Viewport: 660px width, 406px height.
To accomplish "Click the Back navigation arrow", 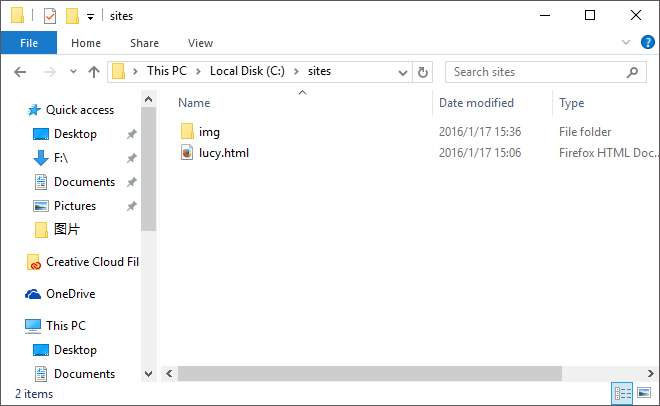I will coord(21,72).
